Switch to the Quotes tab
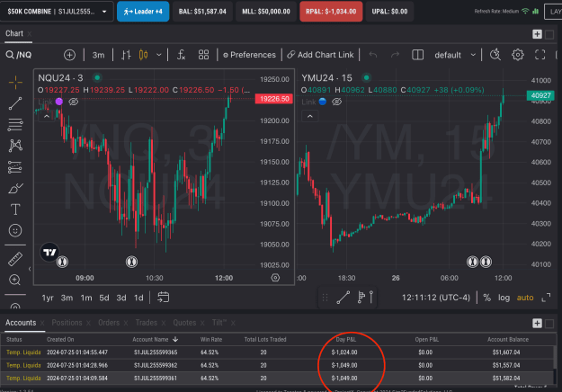The height and width of the screenshot is (392, 562). 184,323
